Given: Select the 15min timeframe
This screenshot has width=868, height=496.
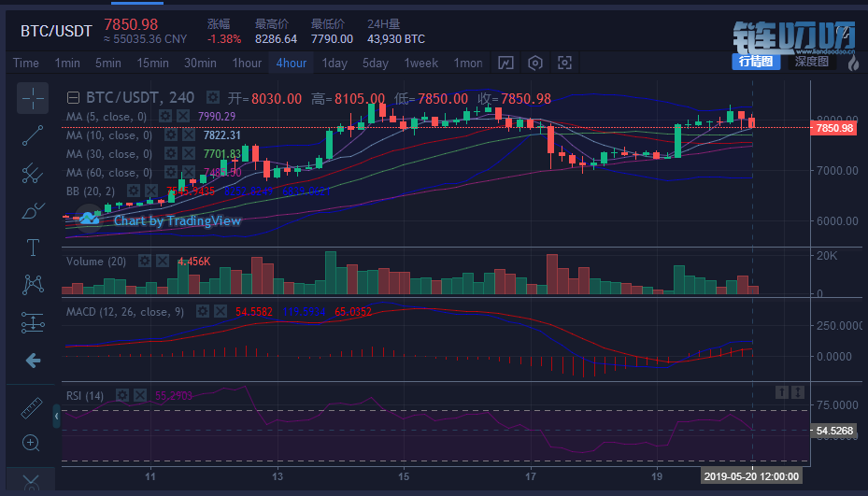Looking at the screenshot, I should (x=153, y=63).
